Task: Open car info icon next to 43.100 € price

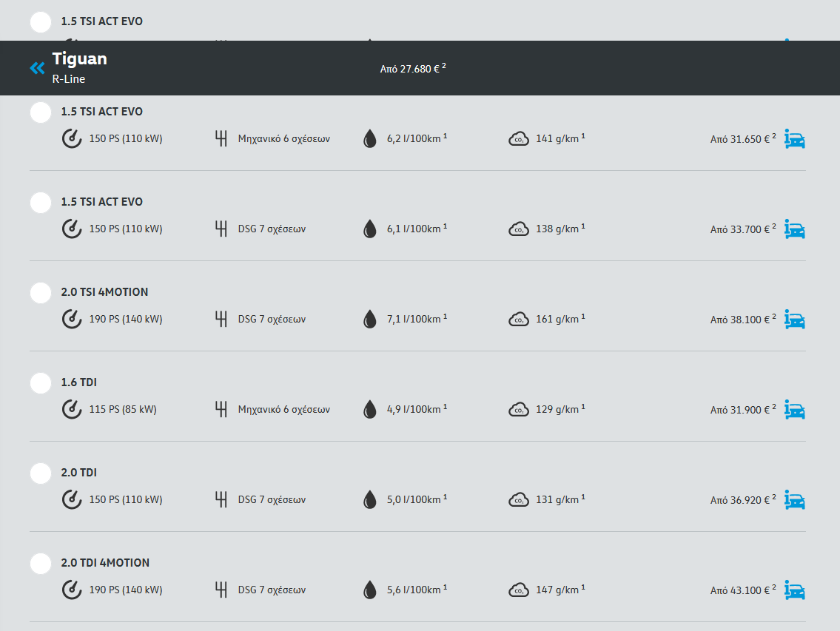Action: [795, 590]
